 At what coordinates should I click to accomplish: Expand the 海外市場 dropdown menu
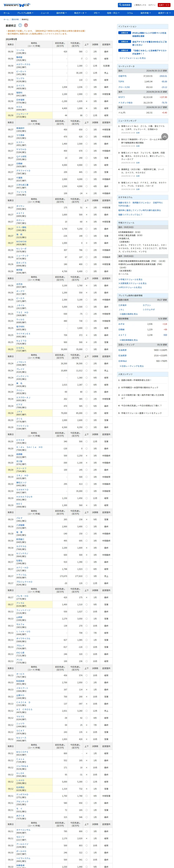coord(145,13)
